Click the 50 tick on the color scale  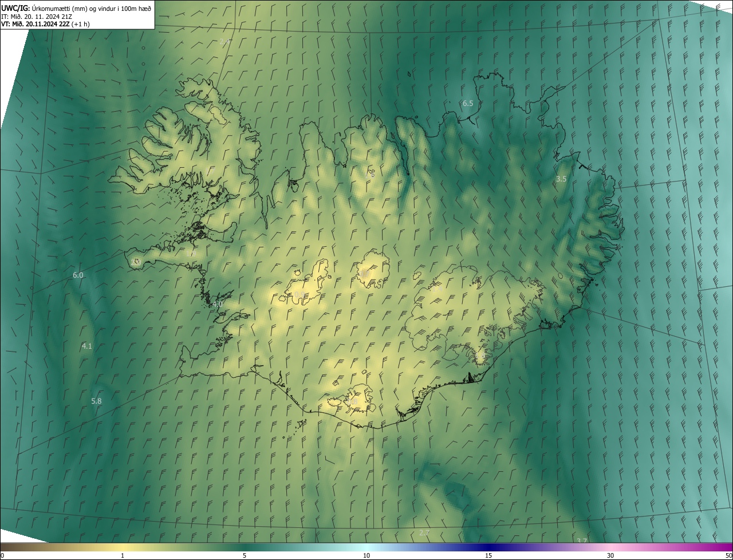tap(728, 555)
